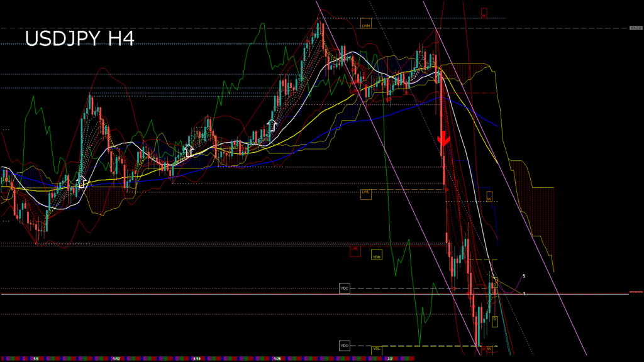Click the yellow LWL label box
This screenshot has height=362, width=644.
366,192
